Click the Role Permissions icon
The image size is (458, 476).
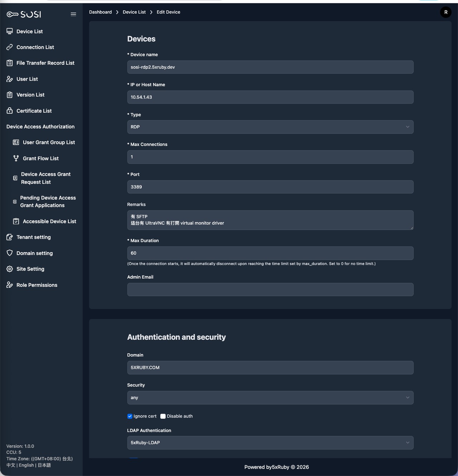tap(10, 285)
